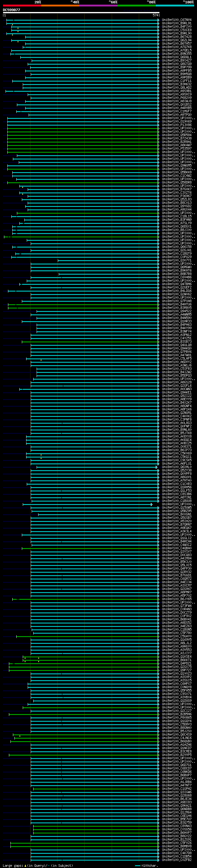Screen dimensions: 197x868
Task: Click hit label UniRef100_B9RL91
Action: pyautogui.click(x=177, y=23)
